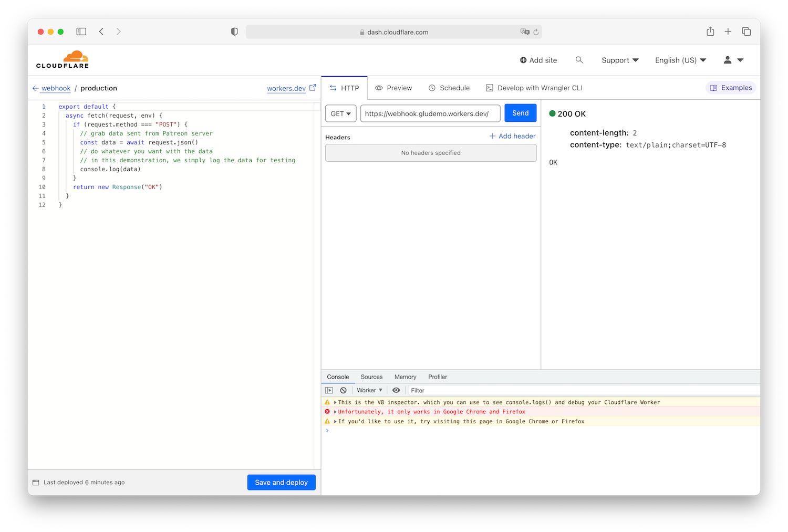Select the Console devtools tab
The image size is (788, 532).
click(338, 377)
